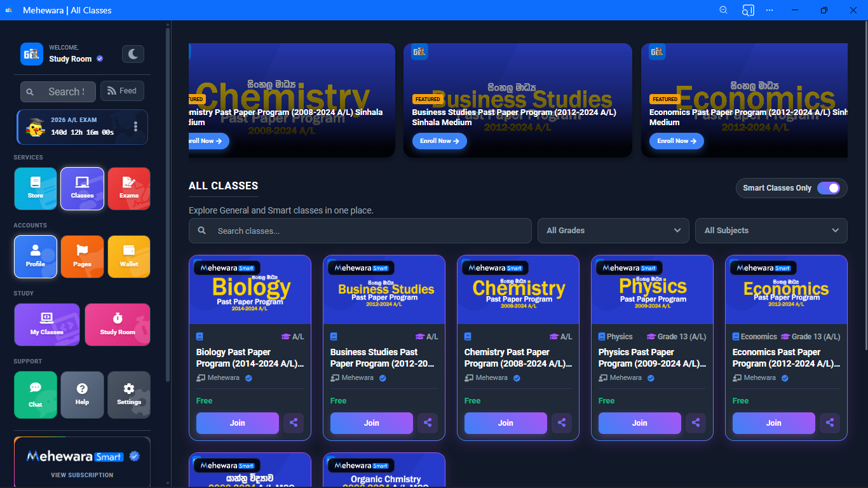Enroll in featured Chemistry program
This screenshot has width=868, height=488.
[208, 141]
